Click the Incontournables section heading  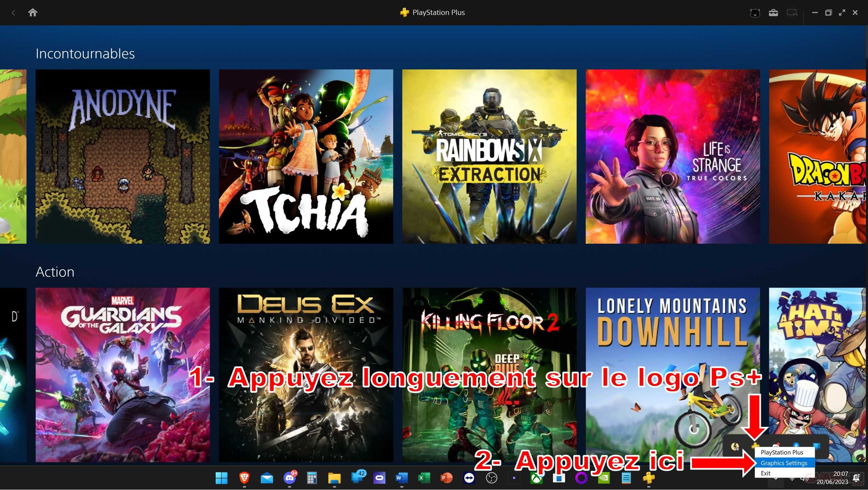85,54
